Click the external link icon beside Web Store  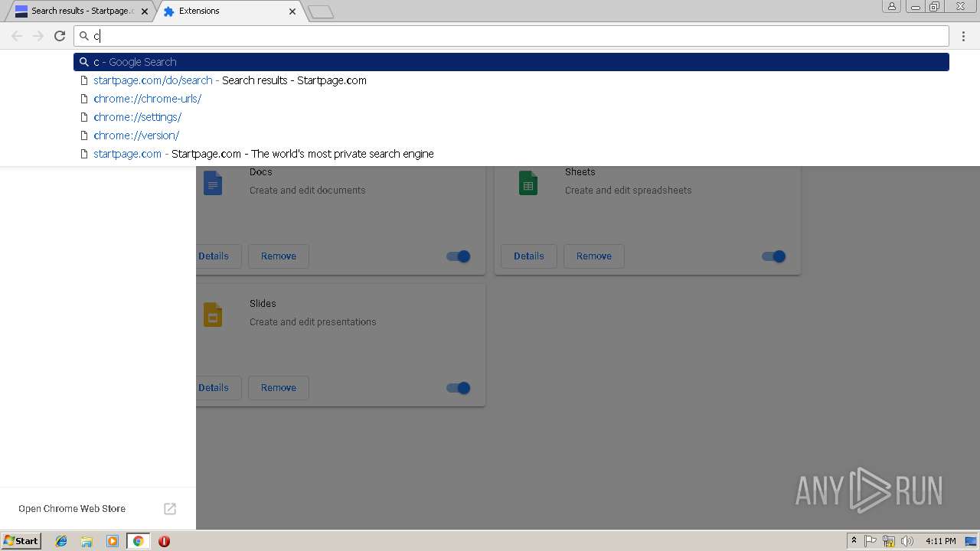click(170, 509)
